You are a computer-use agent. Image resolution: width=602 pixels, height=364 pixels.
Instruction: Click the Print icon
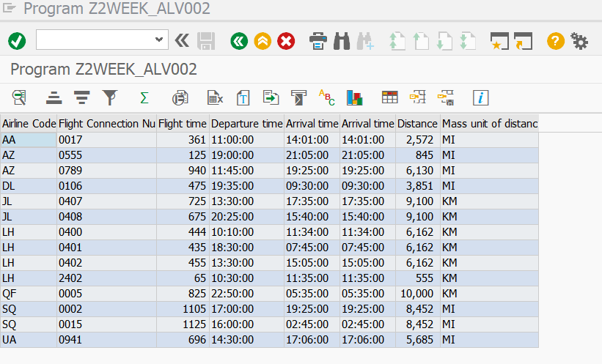click(x=318, y=41)
